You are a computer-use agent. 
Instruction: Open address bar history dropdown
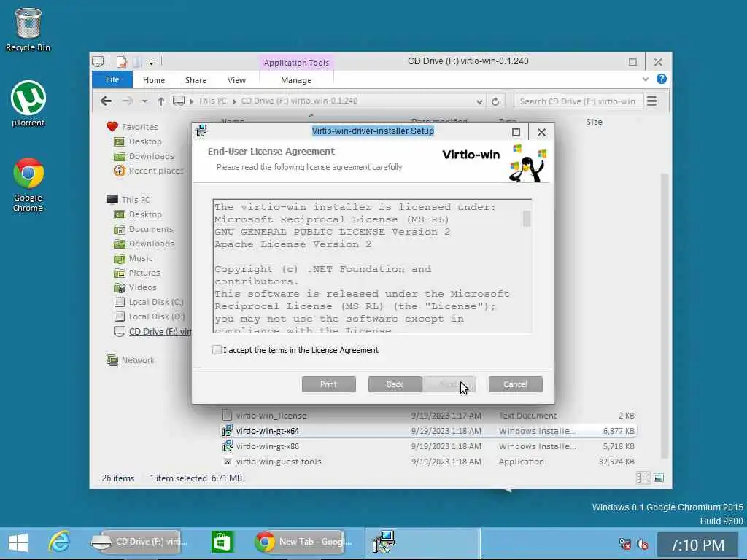[479, 101]
